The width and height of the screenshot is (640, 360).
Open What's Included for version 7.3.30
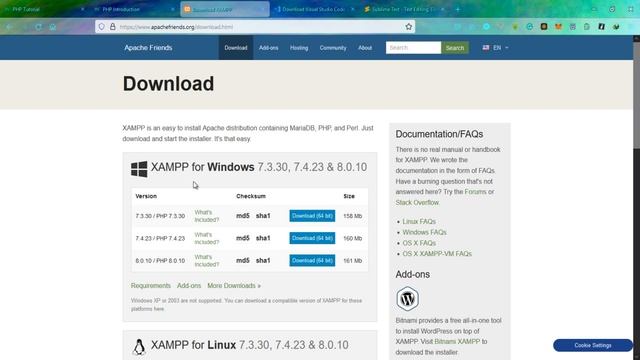(207, 216)
